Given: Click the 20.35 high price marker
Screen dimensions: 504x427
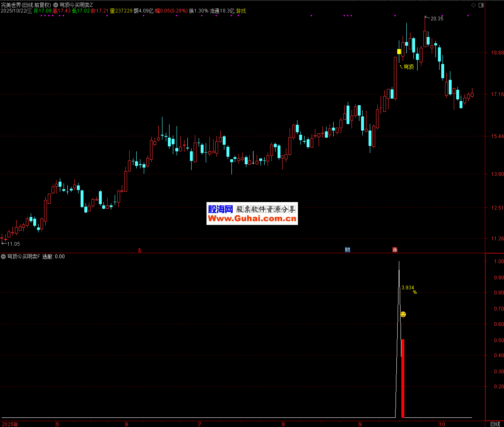Looking at the screenshot, I should click(436, 19).
